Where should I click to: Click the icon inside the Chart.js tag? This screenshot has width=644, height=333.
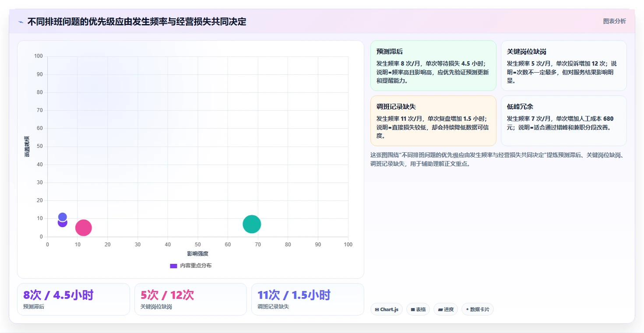tap(377, 309)
